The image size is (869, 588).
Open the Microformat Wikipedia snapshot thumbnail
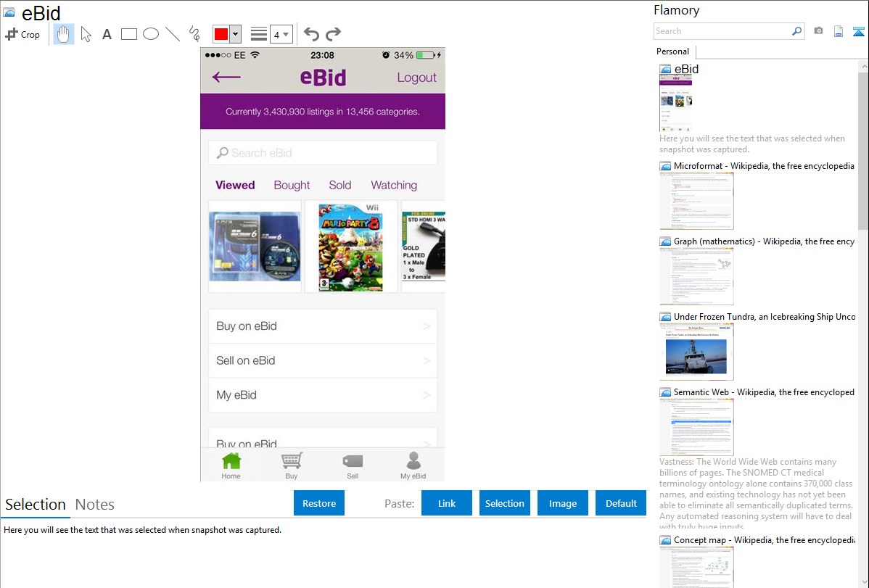(x=696, y=201)
